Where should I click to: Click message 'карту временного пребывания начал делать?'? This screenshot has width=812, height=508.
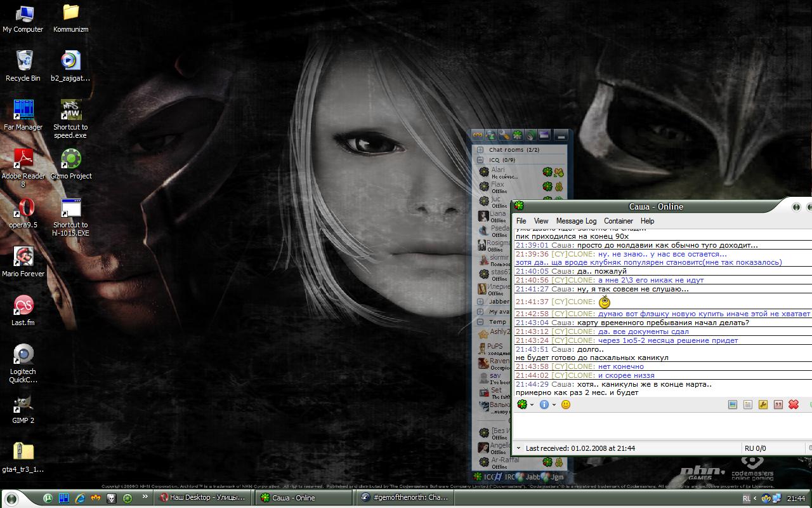663,323
